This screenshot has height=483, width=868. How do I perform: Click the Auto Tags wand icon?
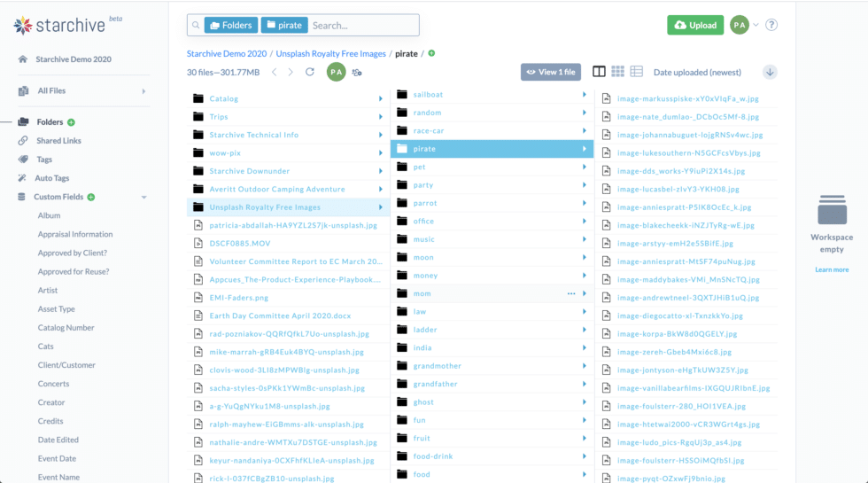tap(22, 178)
